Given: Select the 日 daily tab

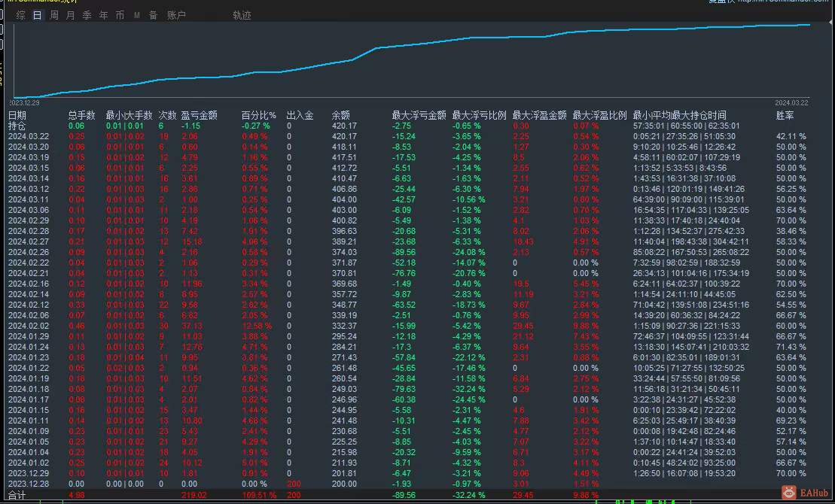Looking at the screenshot, I should pyautogui.click(x=38, y=16).
